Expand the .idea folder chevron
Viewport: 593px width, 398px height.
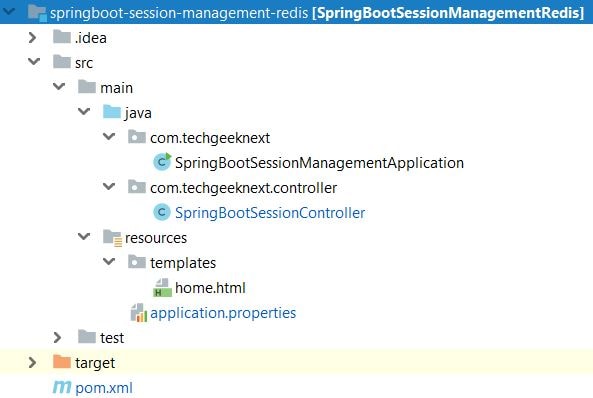tap(33, 37)
